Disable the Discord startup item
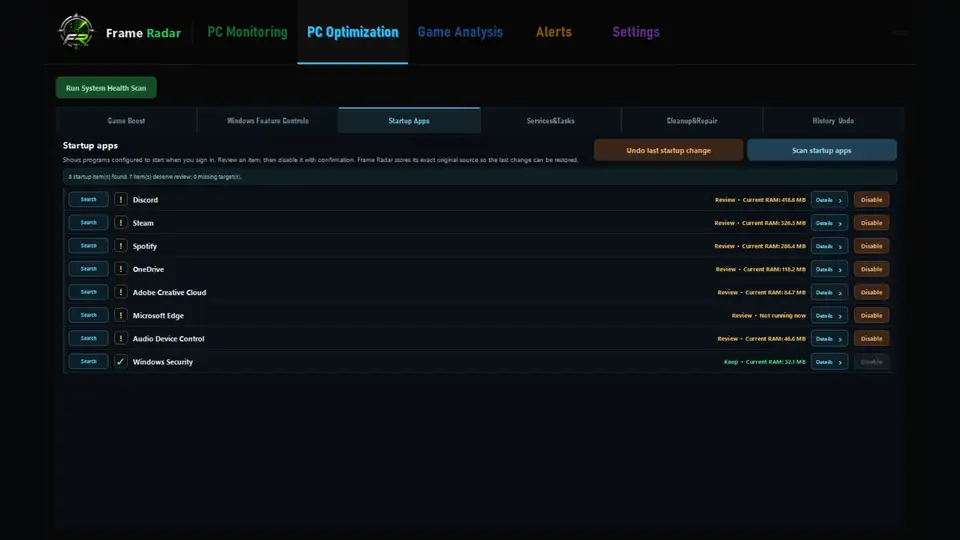The image size is (960, 540). pyautogui.click(x=871, y=200)
